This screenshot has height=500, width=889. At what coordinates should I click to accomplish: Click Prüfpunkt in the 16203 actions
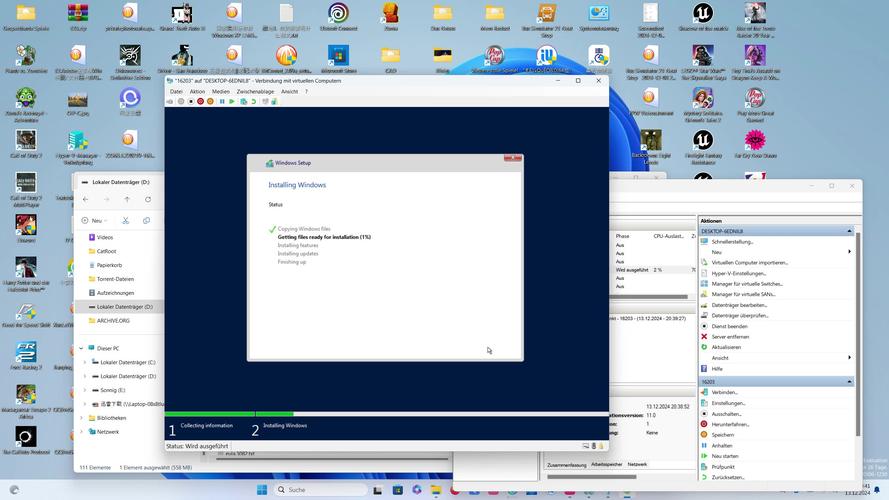[x=723, y=466]
